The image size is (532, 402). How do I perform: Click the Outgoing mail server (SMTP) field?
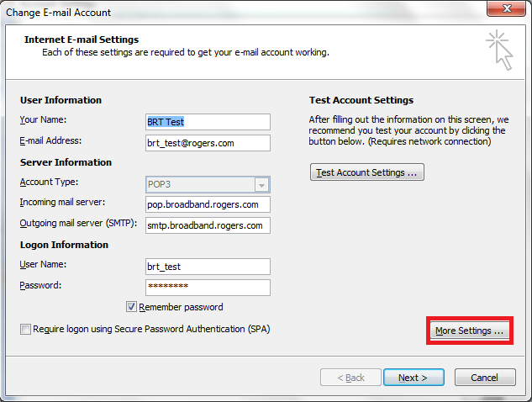[x=207, y=225]
